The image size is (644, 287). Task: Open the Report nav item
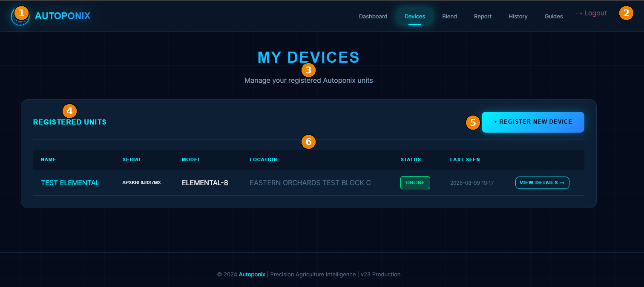483,16
